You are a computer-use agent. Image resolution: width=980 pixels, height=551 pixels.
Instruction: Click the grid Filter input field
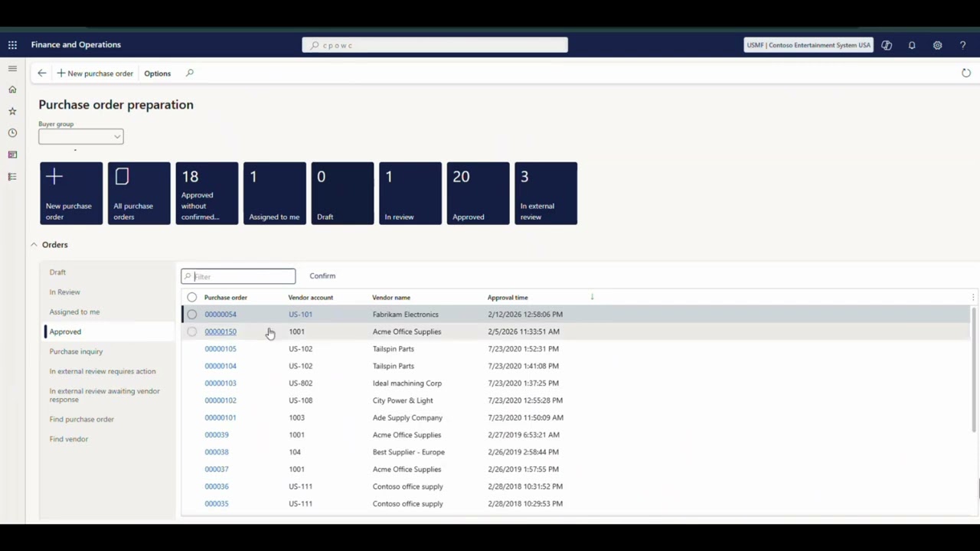238,276
